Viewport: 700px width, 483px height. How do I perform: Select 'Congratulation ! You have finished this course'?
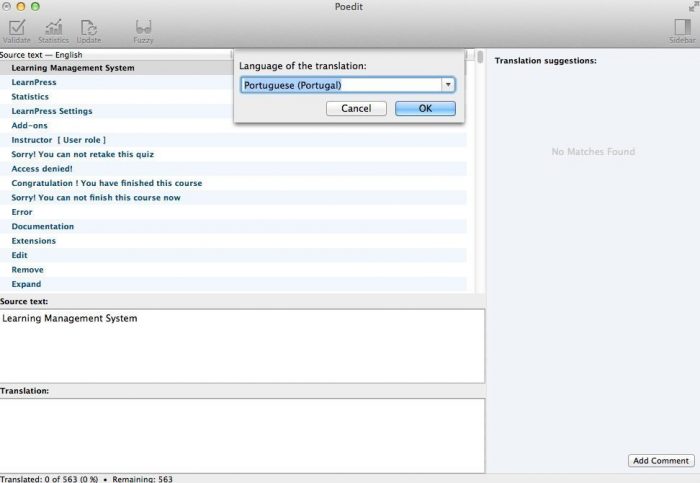pyautogui.click(x=233, y=183)
